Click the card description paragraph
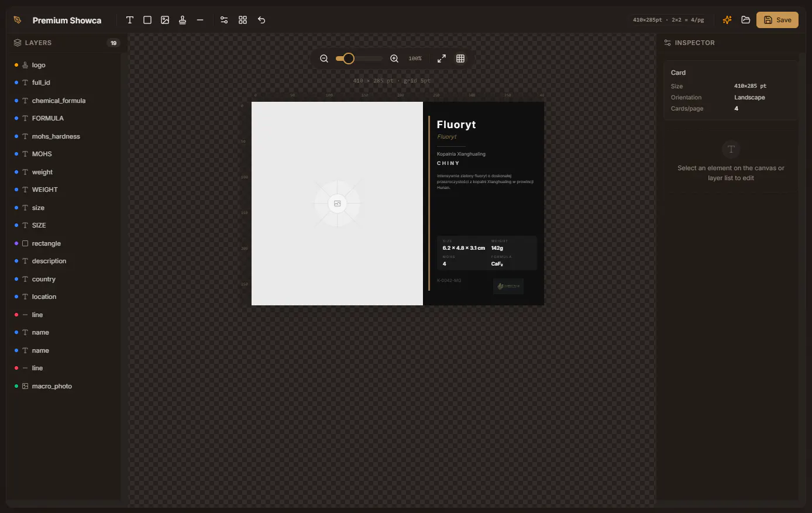 point(485,181)
